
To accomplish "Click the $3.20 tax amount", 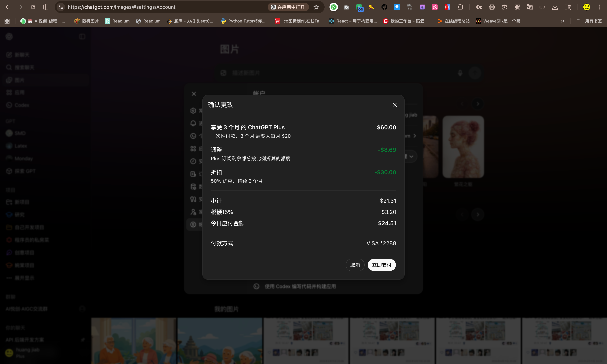I will (x=389, y=212).
